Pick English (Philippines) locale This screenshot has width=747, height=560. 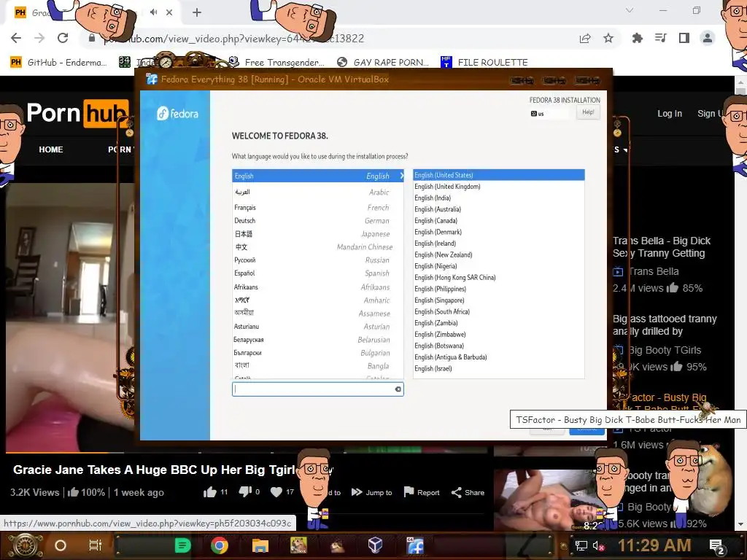[x=499, y=289]
